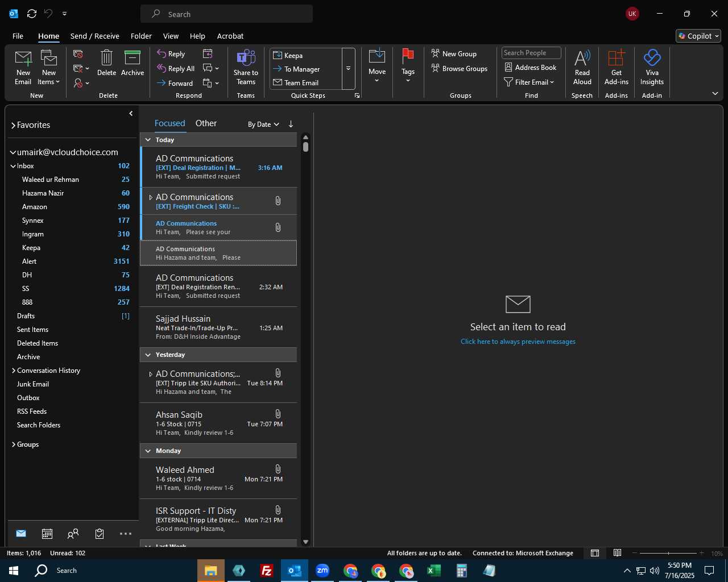Viewport: 728px width, 582px height.
Task: Open the Tasks icon in navigation
Action: point(100,534)
